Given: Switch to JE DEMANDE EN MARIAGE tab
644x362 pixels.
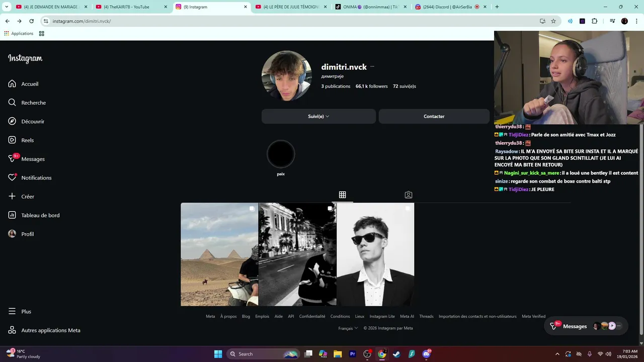Looking at the screenshot, I should pos(52,7).
